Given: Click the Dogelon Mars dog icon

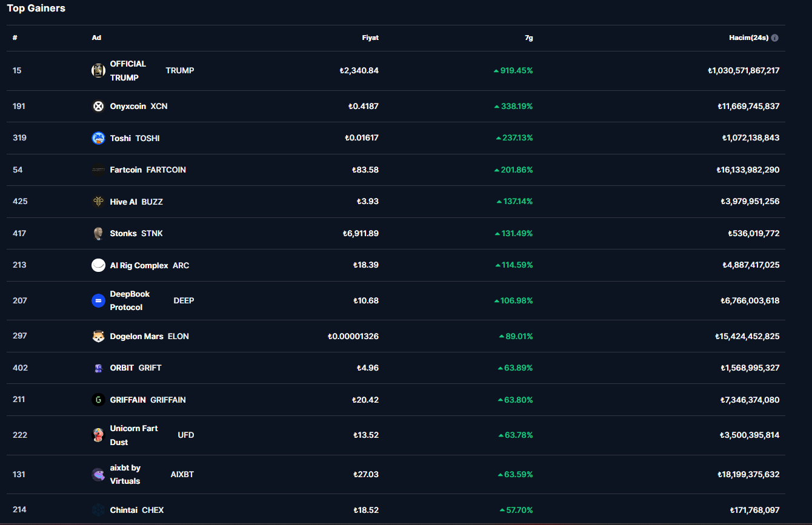Looking at the screenshot, I should tap(98, 337).
